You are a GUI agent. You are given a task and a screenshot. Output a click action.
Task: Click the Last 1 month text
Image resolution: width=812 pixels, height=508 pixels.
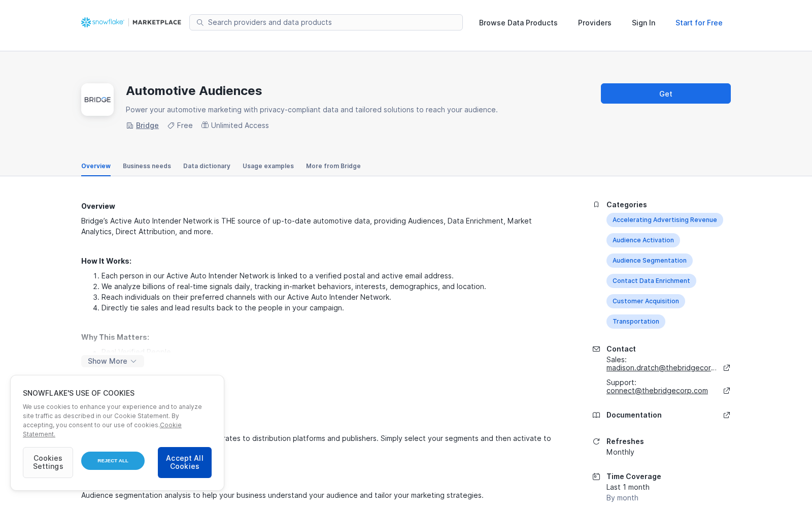(628, 487)
